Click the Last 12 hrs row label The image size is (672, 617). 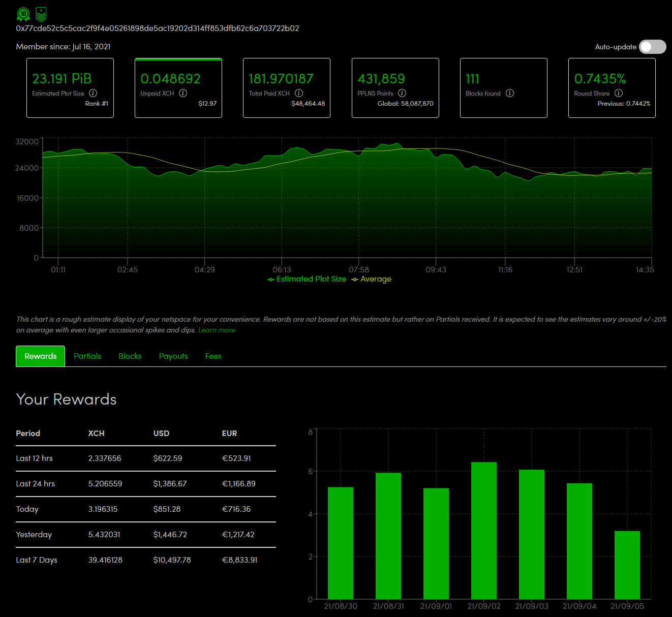pyautogui.click(x=35, y=458)
